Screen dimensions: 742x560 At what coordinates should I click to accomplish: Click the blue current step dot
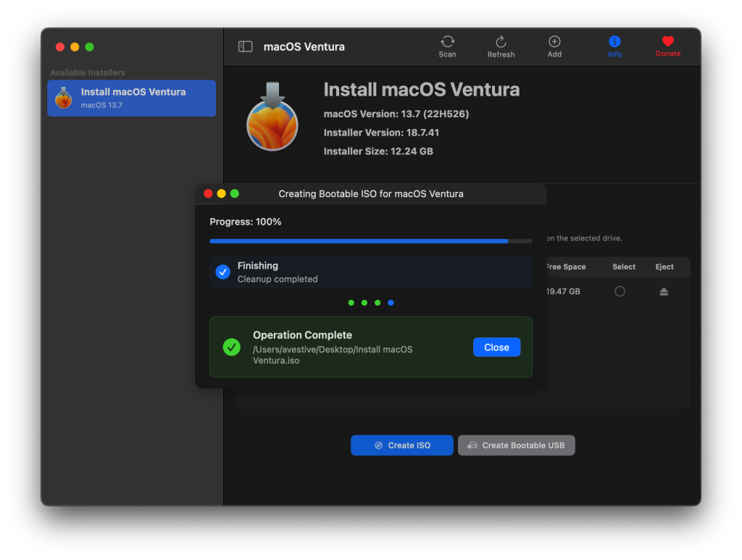tap(391, 303)
